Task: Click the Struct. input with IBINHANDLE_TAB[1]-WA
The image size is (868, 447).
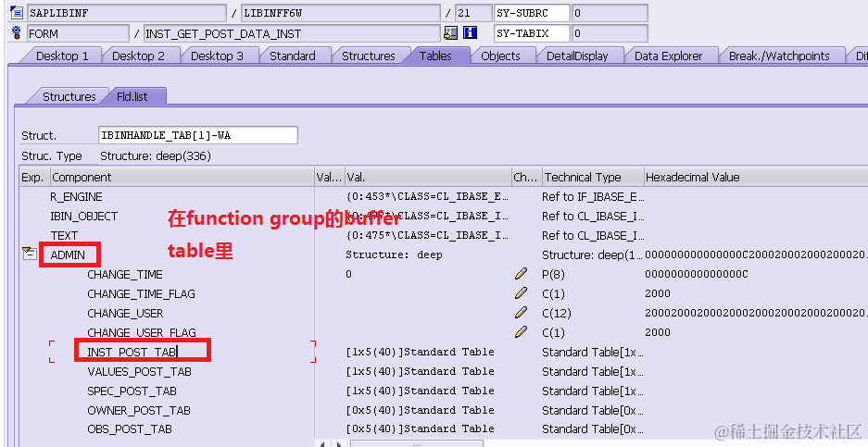Action: point(197,135)
